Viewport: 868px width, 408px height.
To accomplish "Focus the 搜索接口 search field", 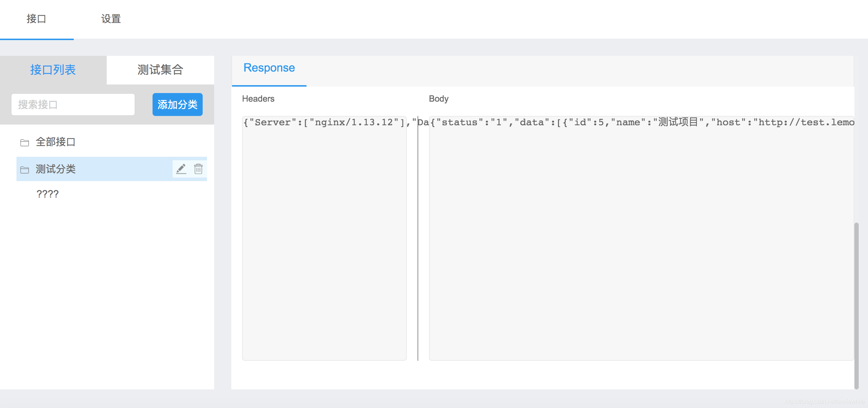I will point(73,105).
